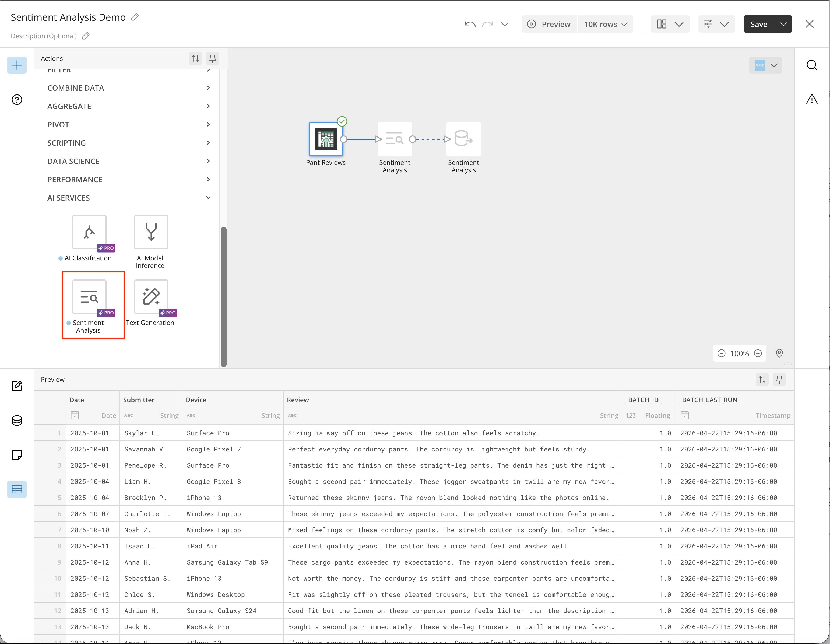Click the canvas search magnifier icon
Viewport: 830px width, 644px height.
pos(812,65)
